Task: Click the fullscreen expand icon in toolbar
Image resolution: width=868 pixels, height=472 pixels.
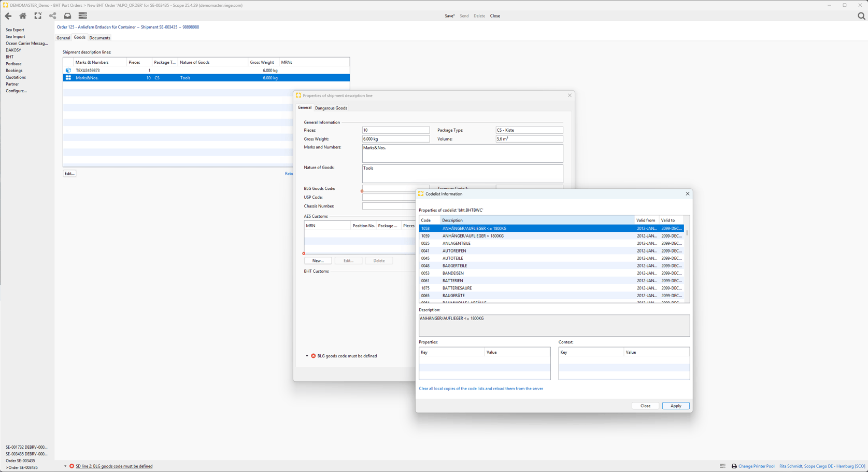Action: [x=38, y=16]
